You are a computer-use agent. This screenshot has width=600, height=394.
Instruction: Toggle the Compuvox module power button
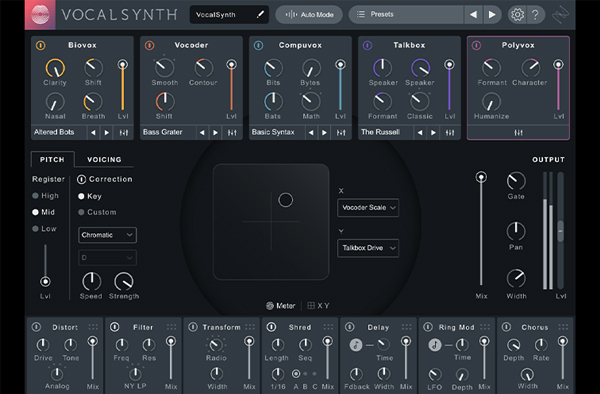259,46
